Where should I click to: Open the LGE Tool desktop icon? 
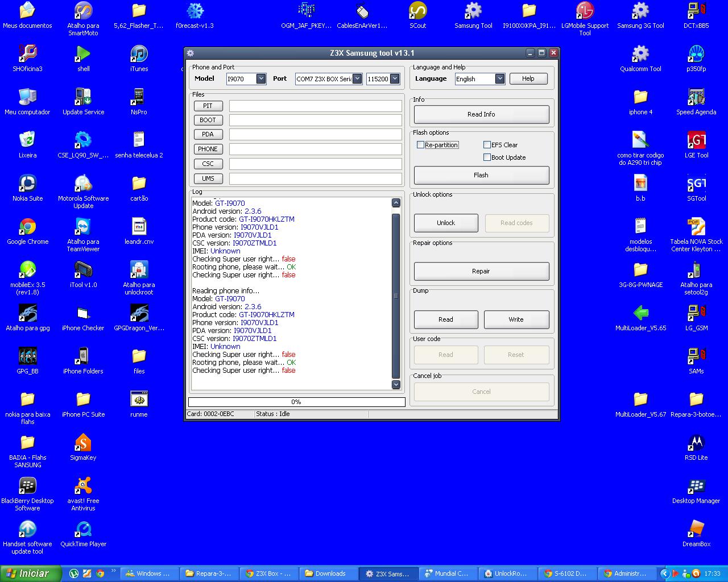pyautogui.click(x=696, y=145)
